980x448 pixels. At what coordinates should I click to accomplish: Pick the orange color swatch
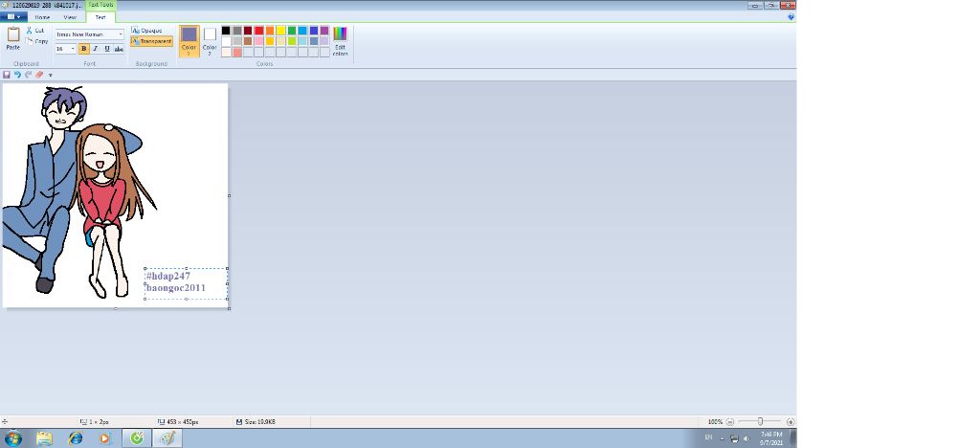click(x=270, y=31)
